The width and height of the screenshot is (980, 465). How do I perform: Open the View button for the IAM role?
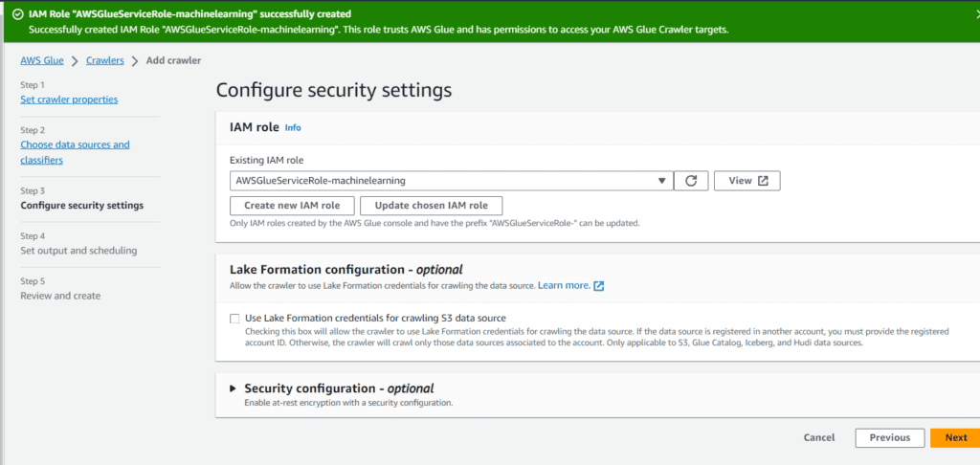tap(746, 181)
